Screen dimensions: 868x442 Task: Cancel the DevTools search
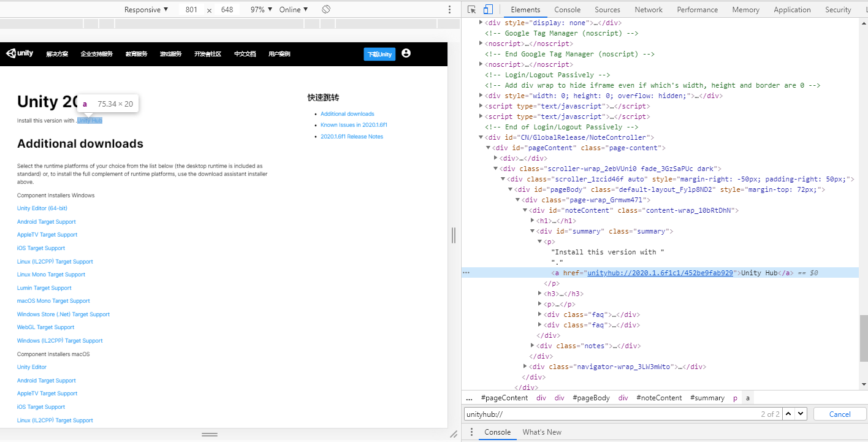click(x=840, y=414)
